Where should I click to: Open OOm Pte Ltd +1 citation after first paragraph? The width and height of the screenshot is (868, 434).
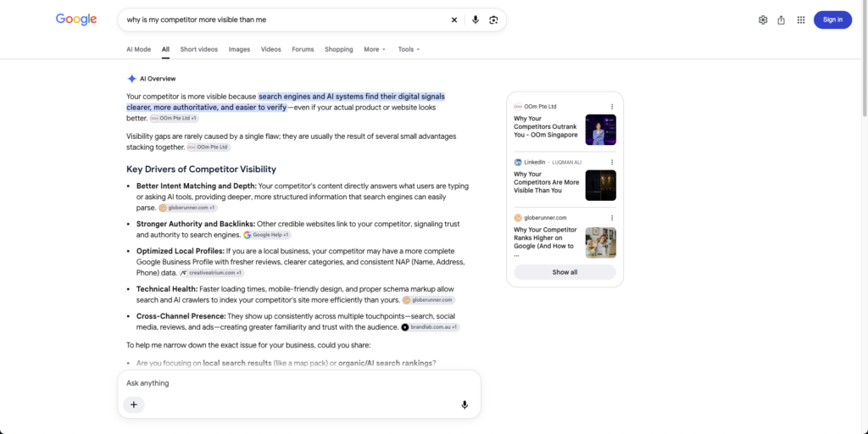coord(174,119)
